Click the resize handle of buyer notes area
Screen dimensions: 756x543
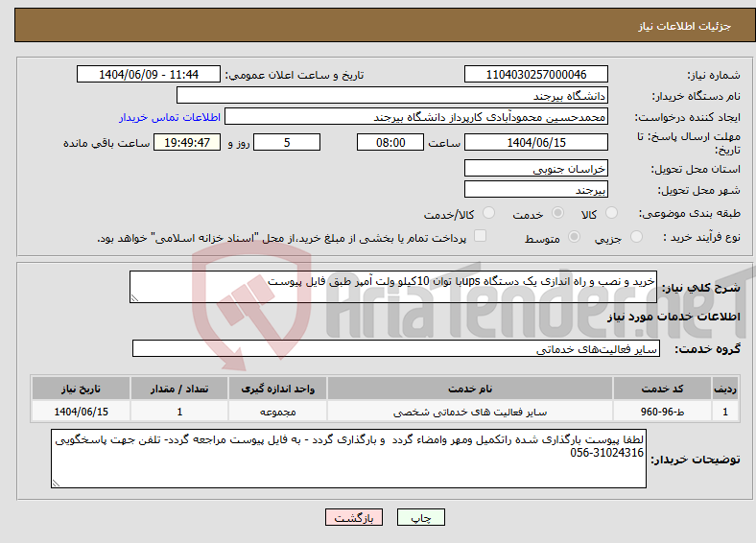56,484
